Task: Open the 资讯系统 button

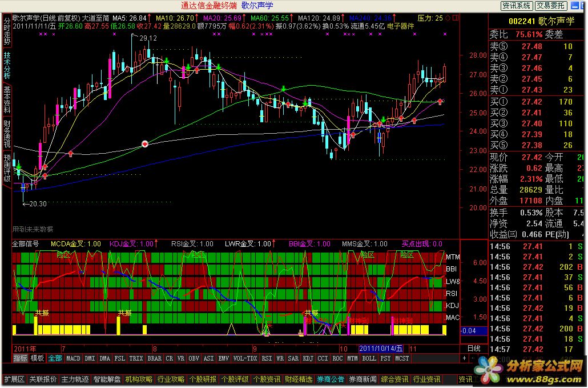Action: (517, 6)
